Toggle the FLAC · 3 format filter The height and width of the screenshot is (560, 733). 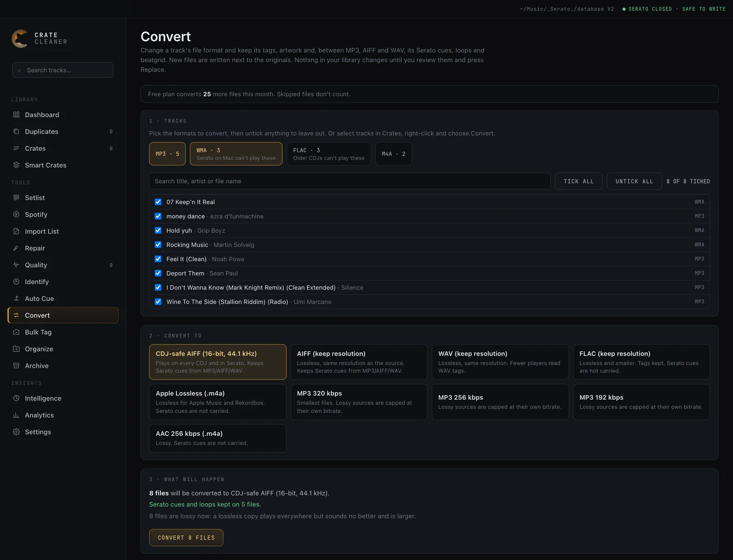328,154
